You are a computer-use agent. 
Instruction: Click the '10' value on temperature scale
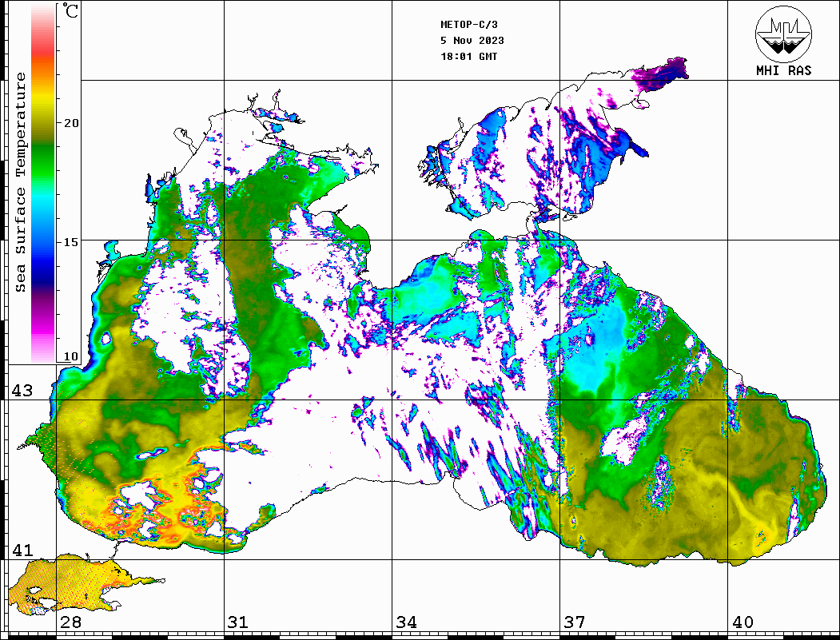pos(70,356)
